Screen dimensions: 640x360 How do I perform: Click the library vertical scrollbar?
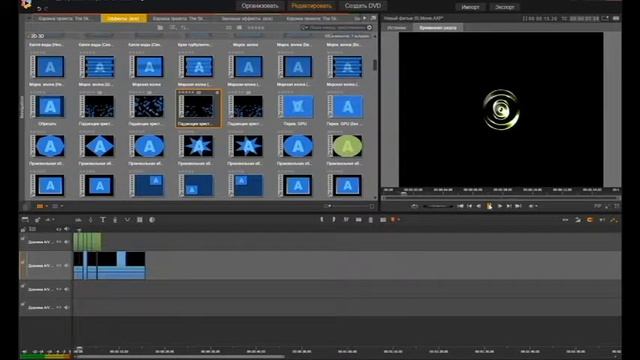pyautogui.click(x=375, y=65)
